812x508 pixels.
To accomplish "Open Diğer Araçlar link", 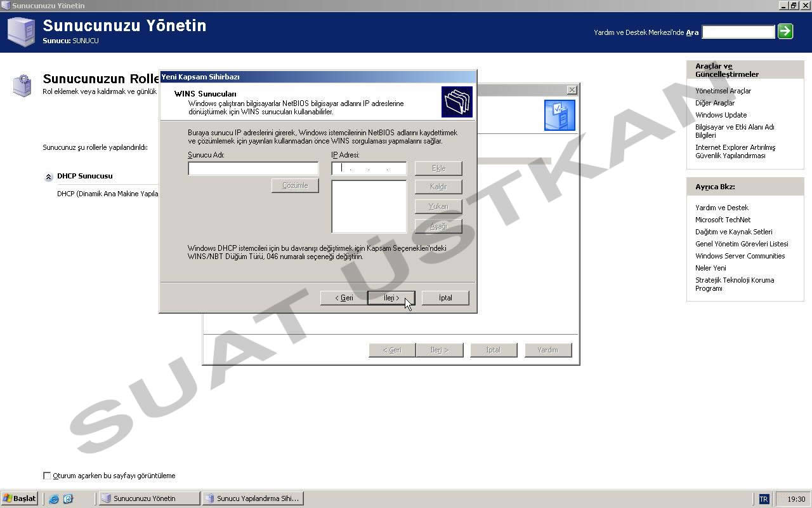I will point(715,103).
